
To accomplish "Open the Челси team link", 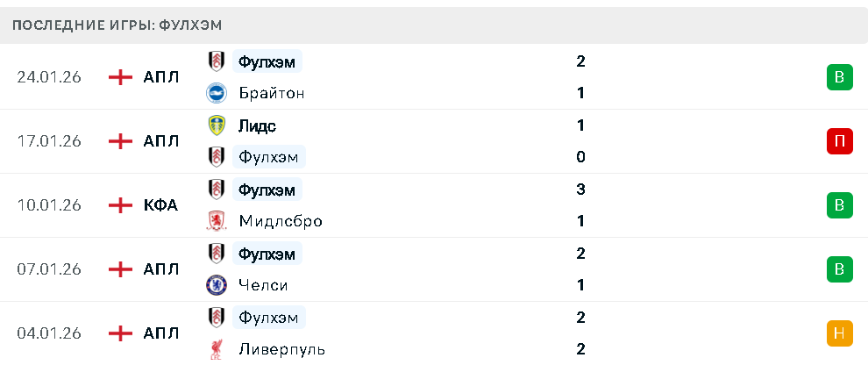I will [x=263, y=285].
